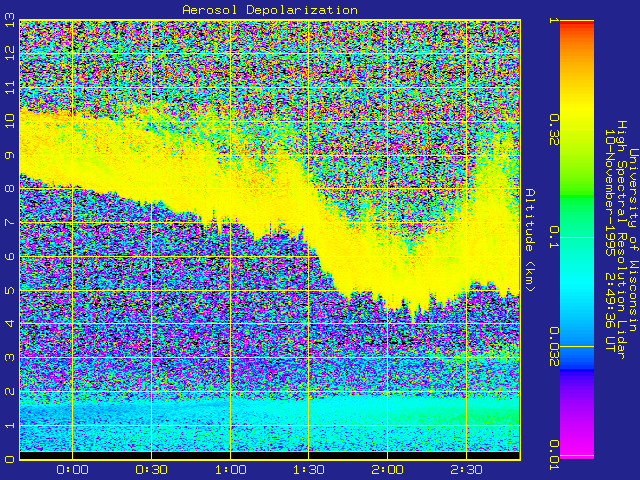Click the '0:00' time axis label
Viewport: 640px width, 480px height.
[x=72, y=470]
